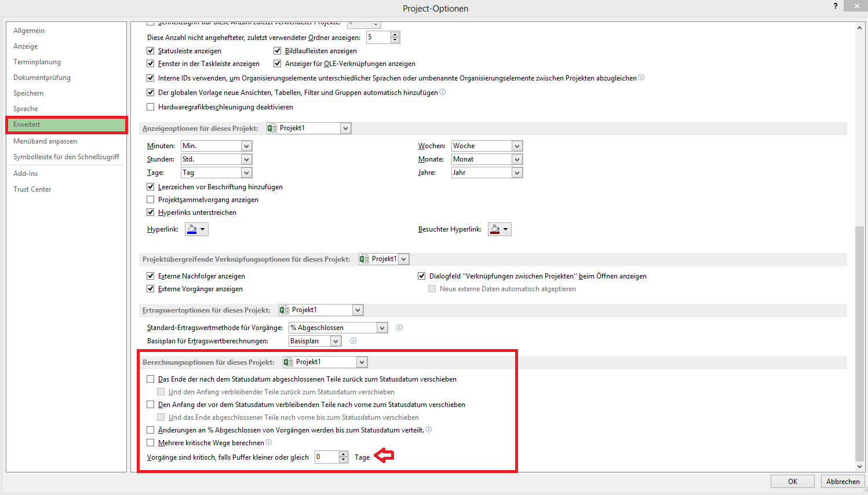Click the Abbrechen button
The height and width of the screenshot is (495, 868).
843,482
